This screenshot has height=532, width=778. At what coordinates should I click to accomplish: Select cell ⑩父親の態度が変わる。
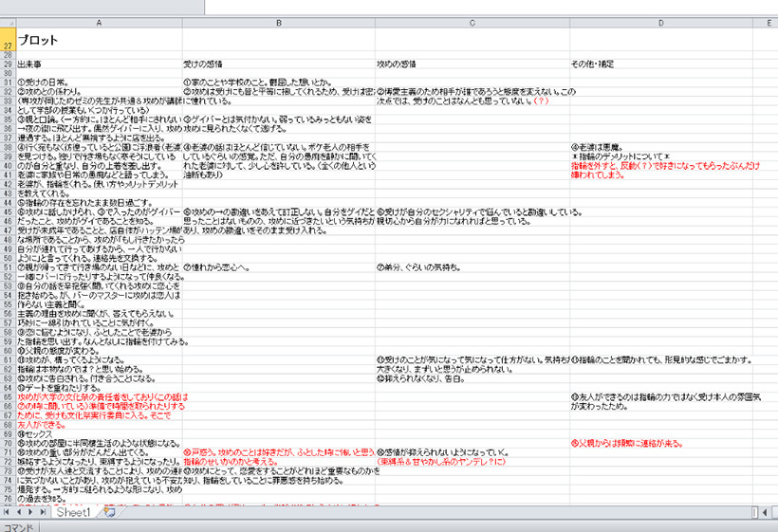tap(100, 351)
